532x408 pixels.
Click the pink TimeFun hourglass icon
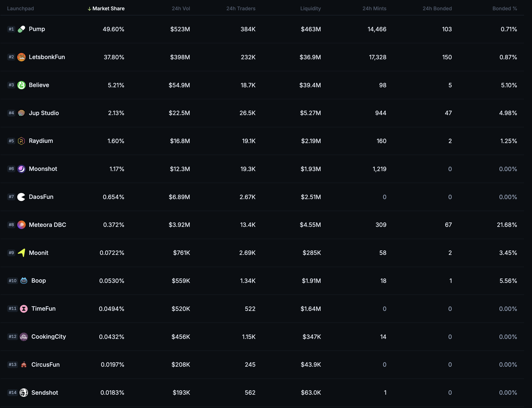pyautogui.click(x=24, y=309)
